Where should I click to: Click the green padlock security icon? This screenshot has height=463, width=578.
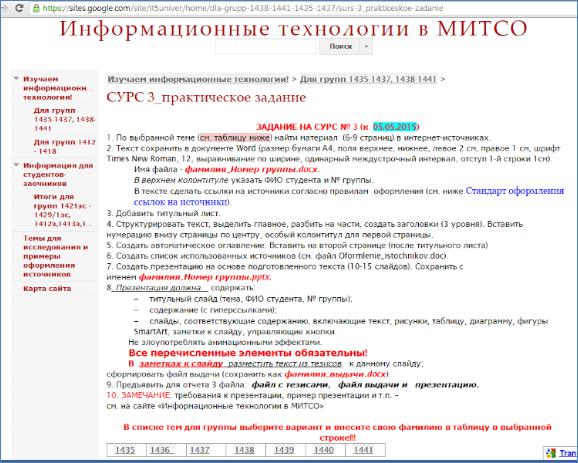tap(36, 8)
